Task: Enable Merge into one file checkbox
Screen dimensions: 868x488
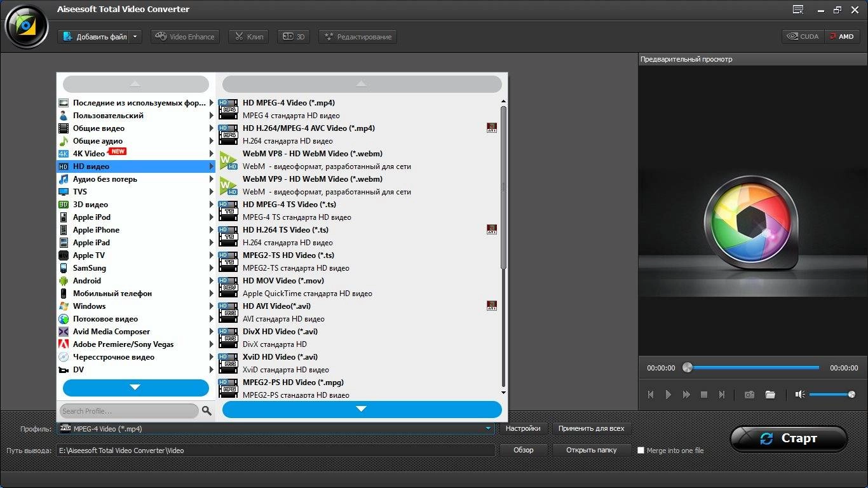Action: [641, 451]
